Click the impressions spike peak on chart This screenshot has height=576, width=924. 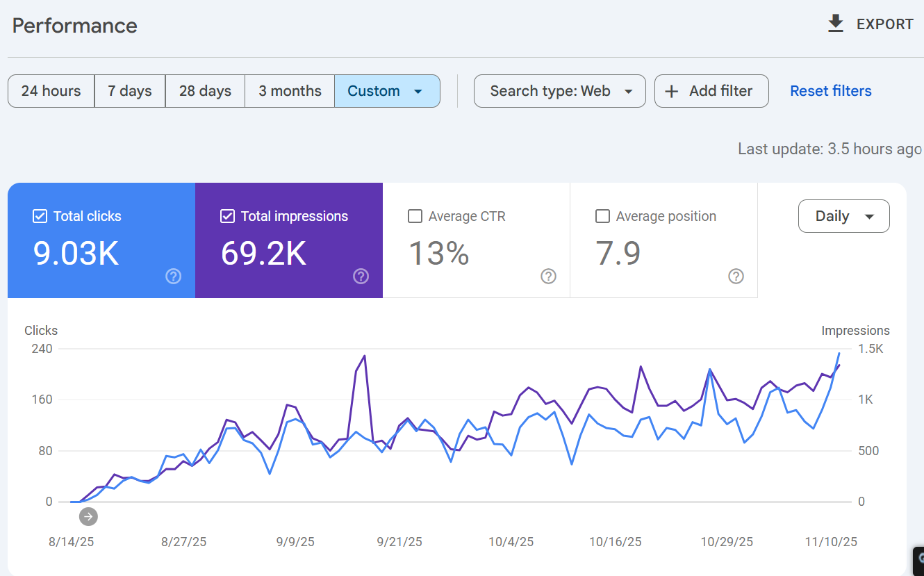(365, 356)
